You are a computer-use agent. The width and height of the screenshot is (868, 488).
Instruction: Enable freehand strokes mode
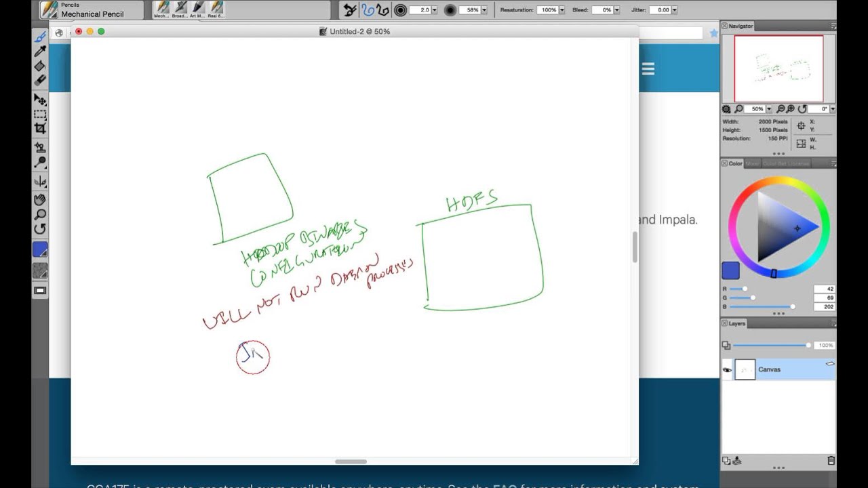pos(368,10)
